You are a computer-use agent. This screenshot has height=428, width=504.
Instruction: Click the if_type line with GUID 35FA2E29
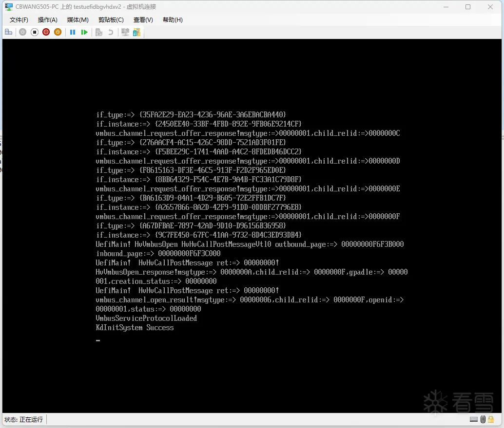191,114
